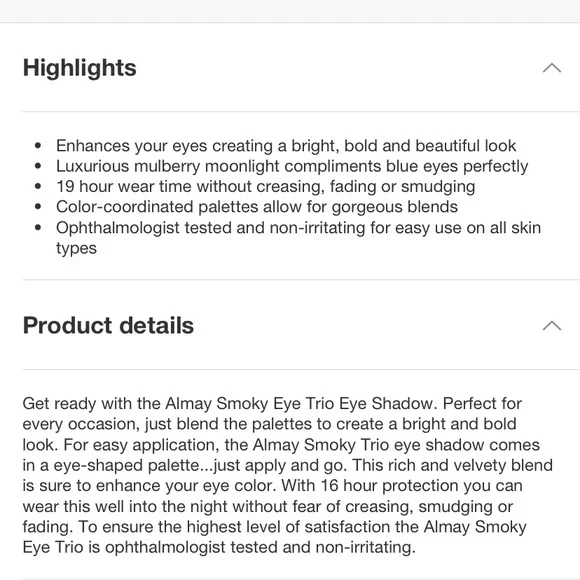The width and height of the screenshot is (580, 580).
Task: Click the 'every occasion, just blend' description line
Action: coord(269,424)
